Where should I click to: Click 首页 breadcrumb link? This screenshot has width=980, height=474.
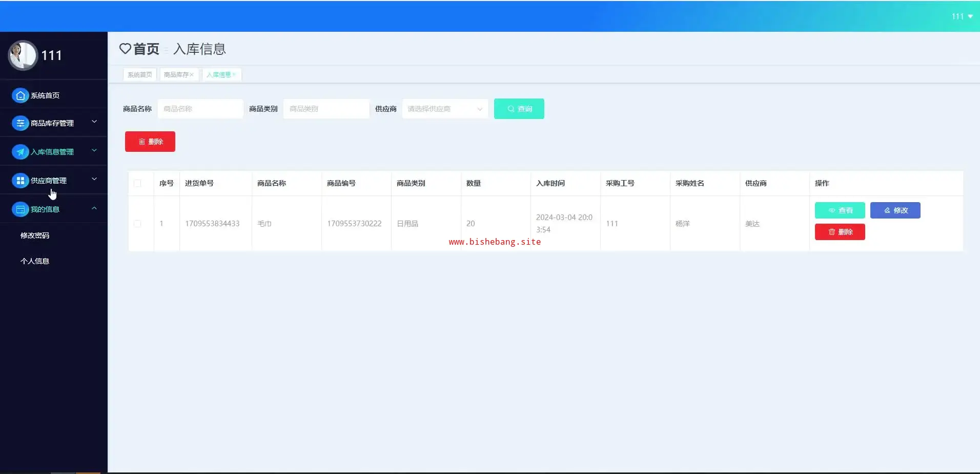tap(146, 49)
